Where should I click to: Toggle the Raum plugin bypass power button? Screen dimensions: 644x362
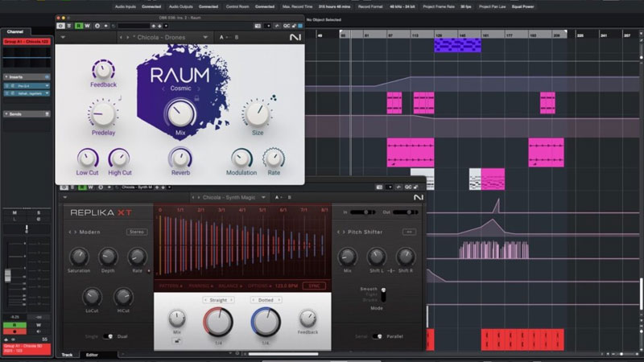[60, 26]
